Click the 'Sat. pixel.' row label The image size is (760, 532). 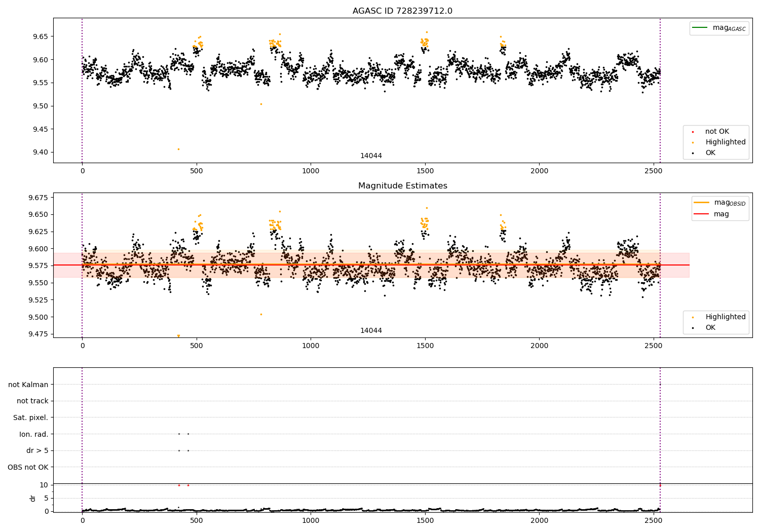[x=31, y=417]
